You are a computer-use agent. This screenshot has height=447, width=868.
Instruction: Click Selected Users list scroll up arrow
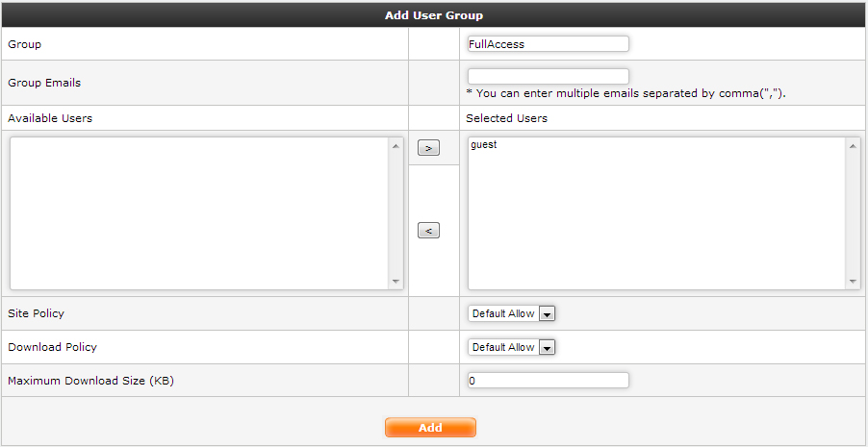pos(853,146)
